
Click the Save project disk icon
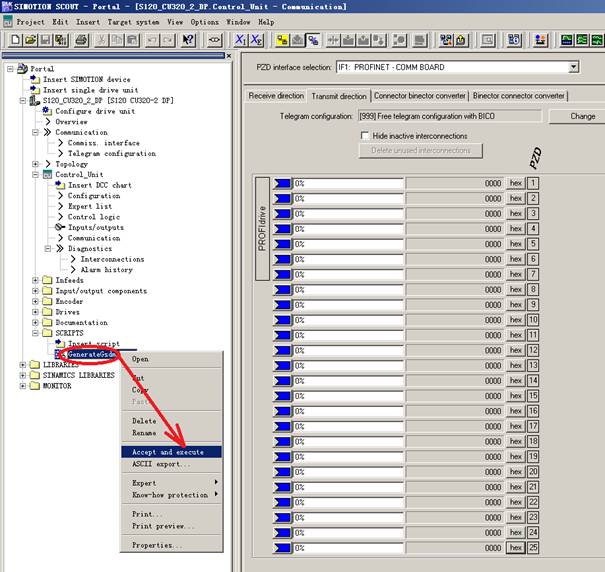pos(46,40)
